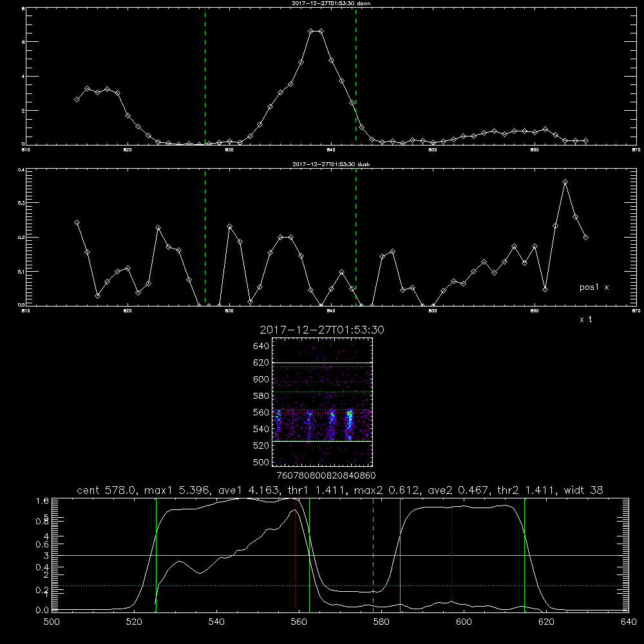This screenshot has width=644, height=644.
Task: Click the first diamond marker of the dawn curve
Action: point(77,99)
